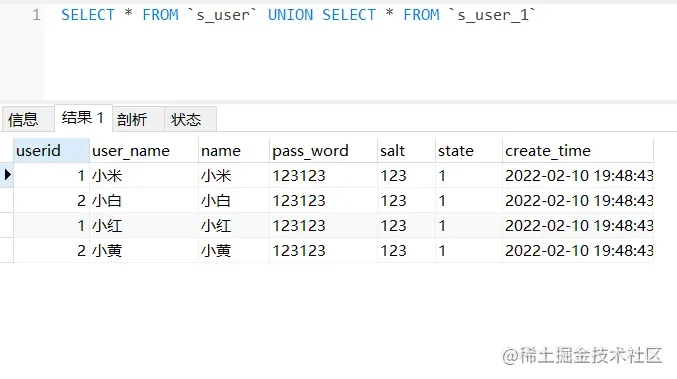This screenshot has height=379, width=677.
Task: Select row header of 小黄 row
Action: pos(6,250)
